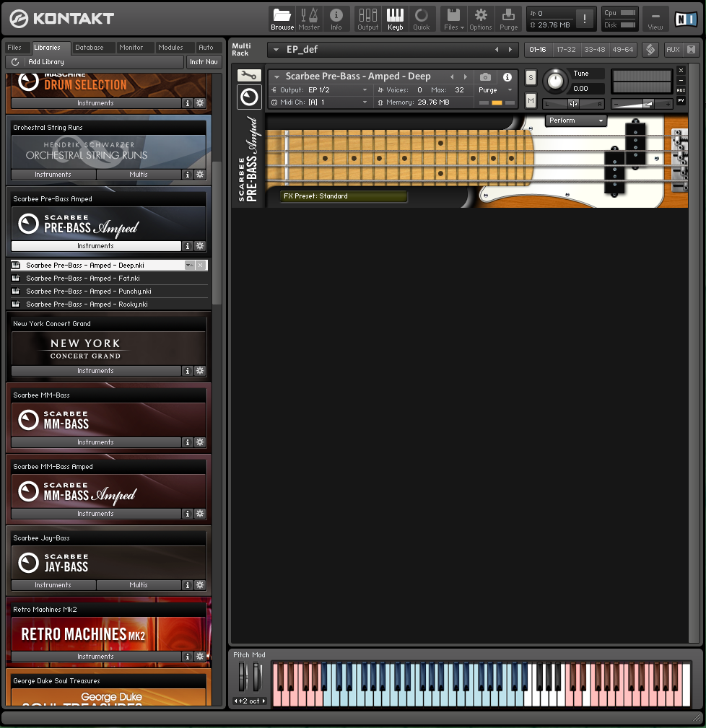Open the Perform view dropdown
706x728 pixels.
(576, 120)
